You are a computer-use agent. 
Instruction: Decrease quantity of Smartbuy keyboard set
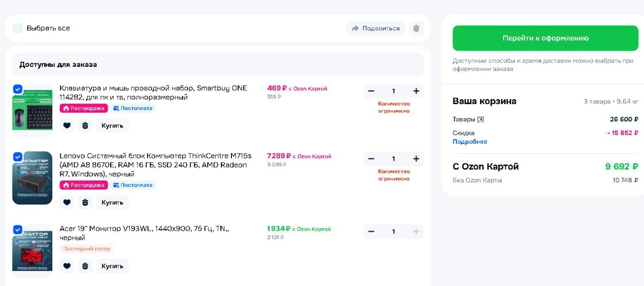tap(371, 91)
